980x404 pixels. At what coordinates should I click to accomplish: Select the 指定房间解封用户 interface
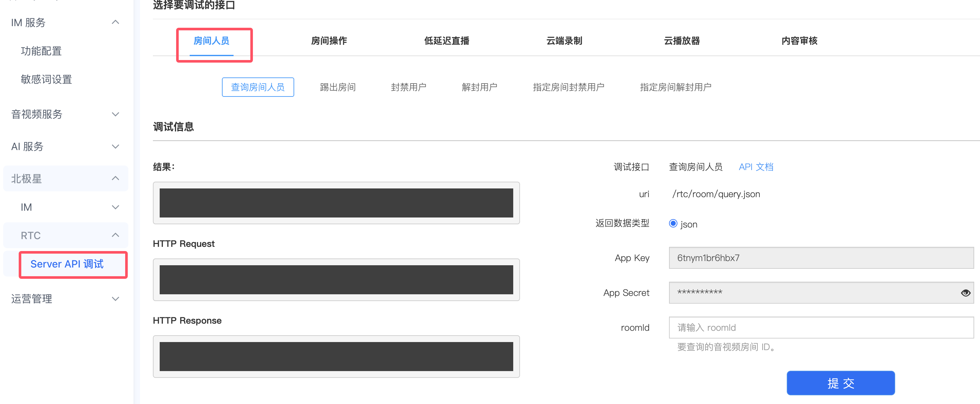676,87
